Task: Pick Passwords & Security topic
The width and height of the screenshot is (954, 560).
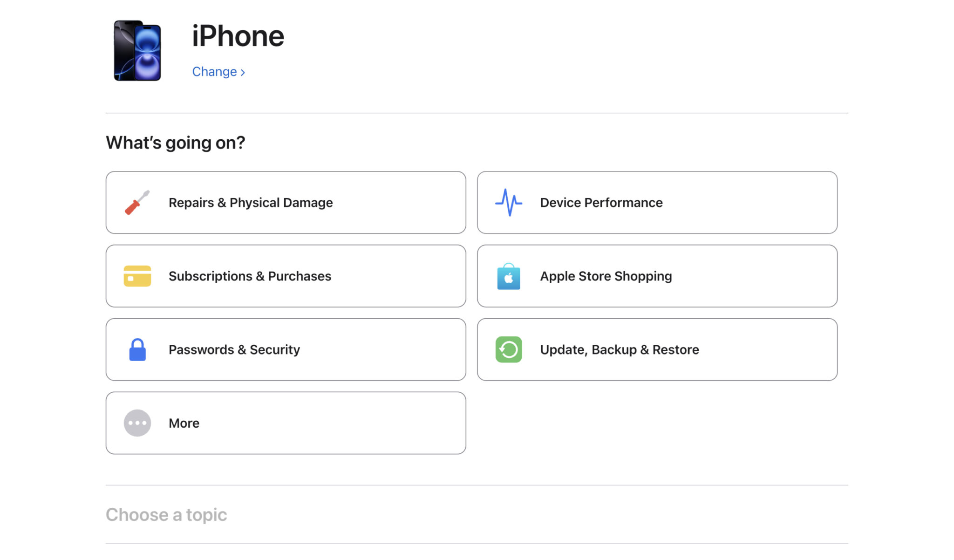Action: (286, 349)
